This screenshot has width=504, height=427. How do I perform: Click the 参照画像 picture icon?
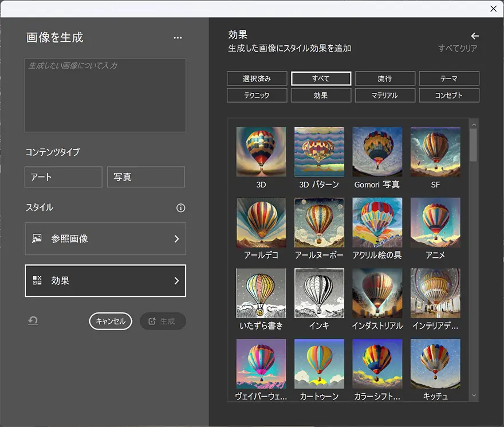coord(37,238)
